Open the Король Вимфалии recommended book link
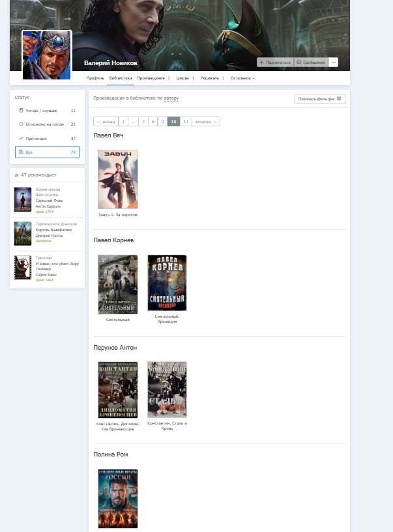 (53, 230)
